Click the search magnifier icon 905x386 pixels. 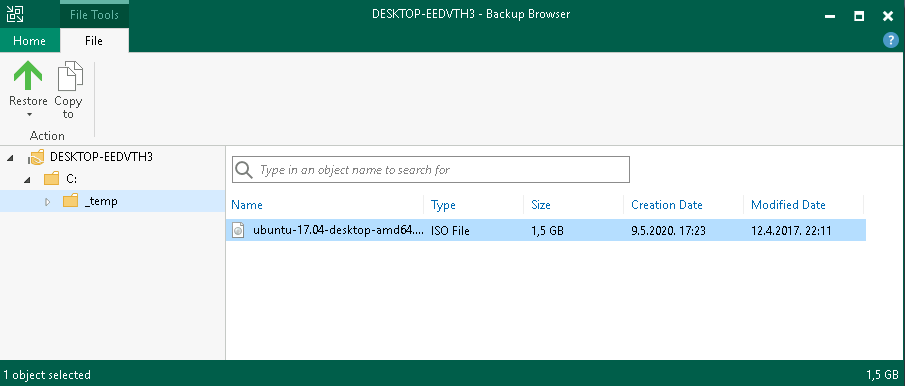[244, 170]
